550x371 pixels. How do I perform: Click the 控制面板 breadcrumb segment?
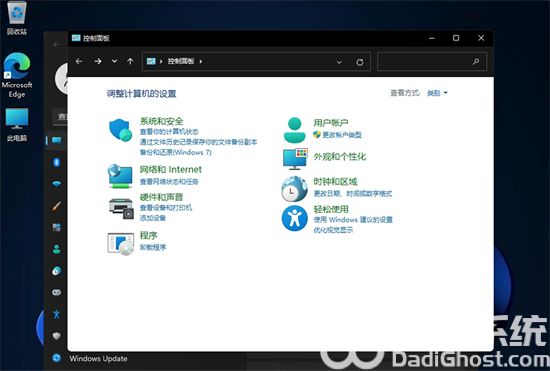click(x=181, y=61)
